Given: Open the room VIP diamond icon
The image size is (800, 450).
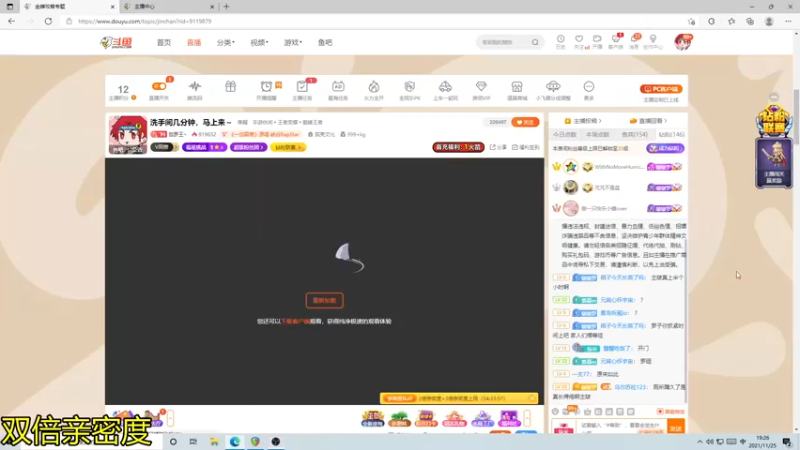Looking at the screenshot, I should 481,89.
